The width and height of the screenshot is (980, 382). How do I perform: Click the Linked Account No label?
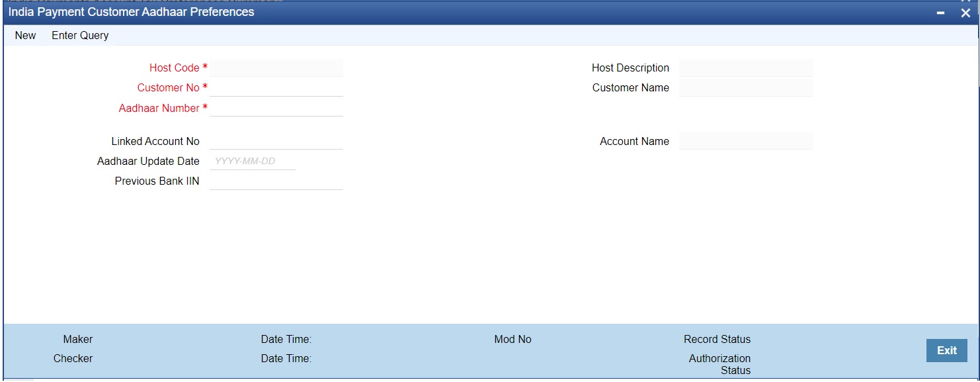(155, 141)
